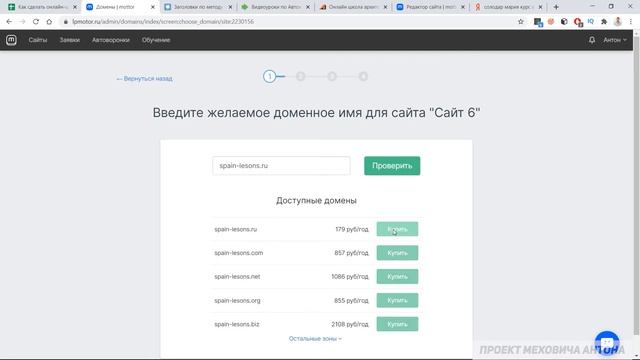
Task: Click the domain name input field
Action: (x=281, y=166)
